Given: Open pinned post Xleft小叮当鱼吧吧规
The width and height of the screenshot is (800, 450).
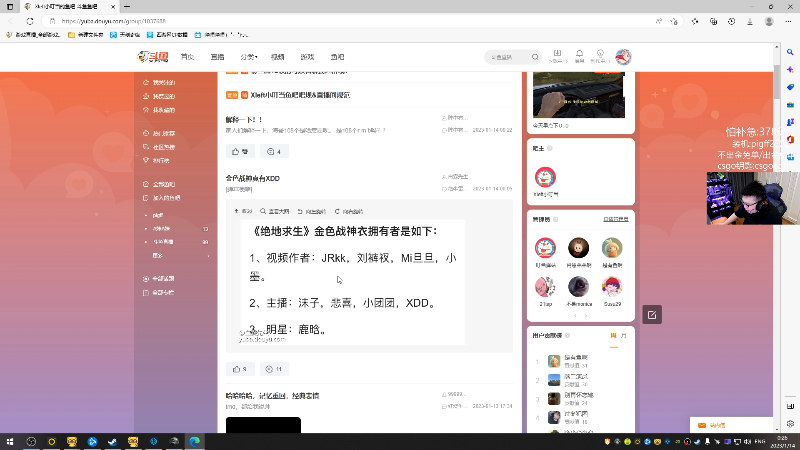Looking at the screenshot, I should (300, 95).
